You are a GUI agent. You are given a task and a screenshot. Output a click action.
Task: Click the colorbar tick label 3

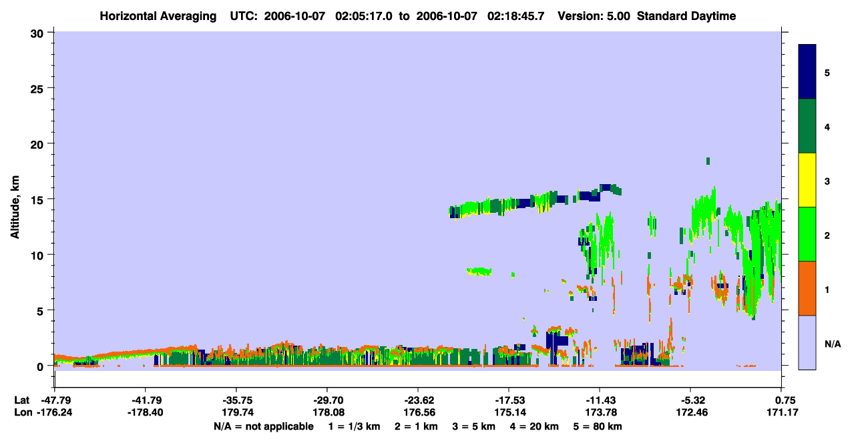click(x=827, y=181)
